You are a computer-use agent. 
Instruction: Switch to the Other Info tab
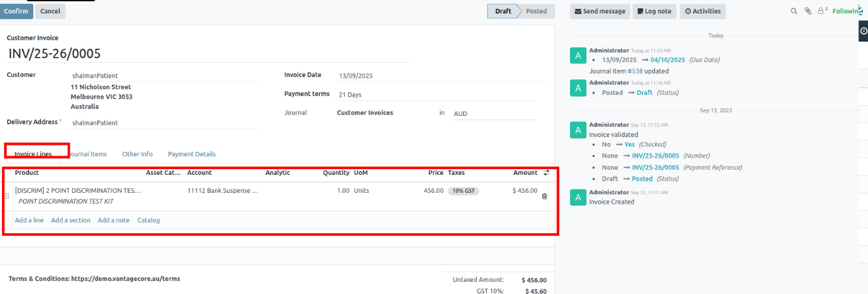(x=138, y=154)
